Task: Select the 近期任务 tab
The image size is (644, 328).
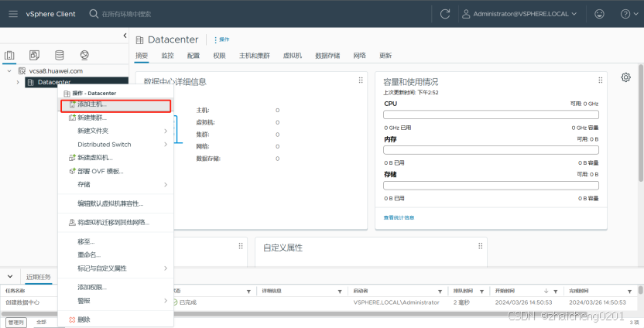Action: click(x=39, y=276)
